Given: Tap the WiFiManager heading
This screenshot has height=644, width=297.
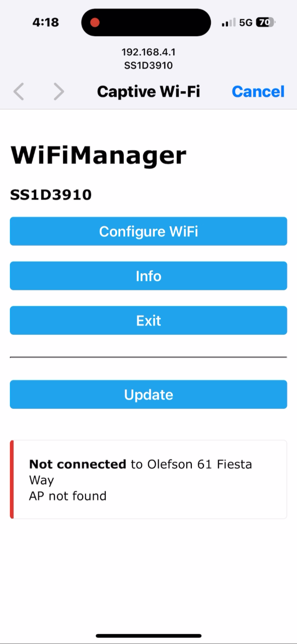Looking at the screenshot, I should (98, 156).
